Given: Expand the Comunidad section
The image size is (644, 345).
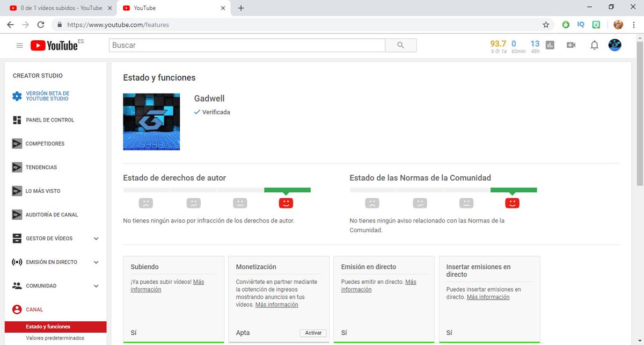Looking at the screenshot, I should [96, 286].
